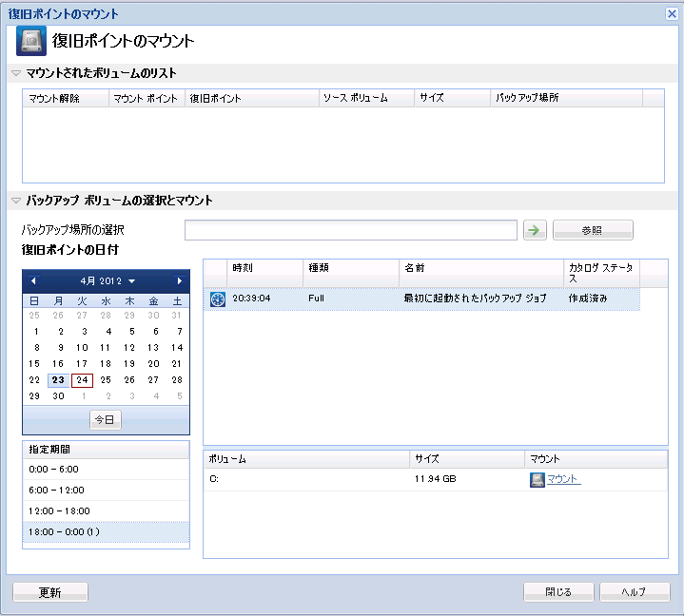The width and height of the screenshot is (684, 616).
Task: Sort by the 時刻 column header
Action: (x=264, y=268)
